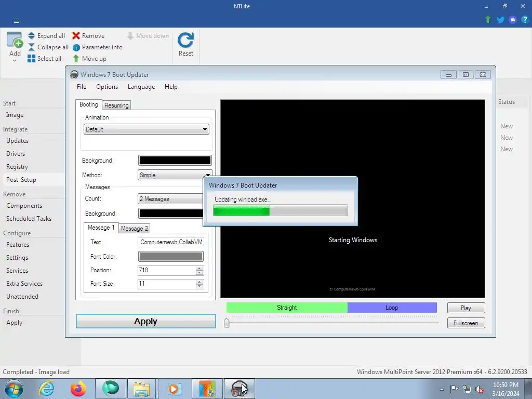
Task: Select Apply under Finish in sidebar
Action: [x=14, y=322]
